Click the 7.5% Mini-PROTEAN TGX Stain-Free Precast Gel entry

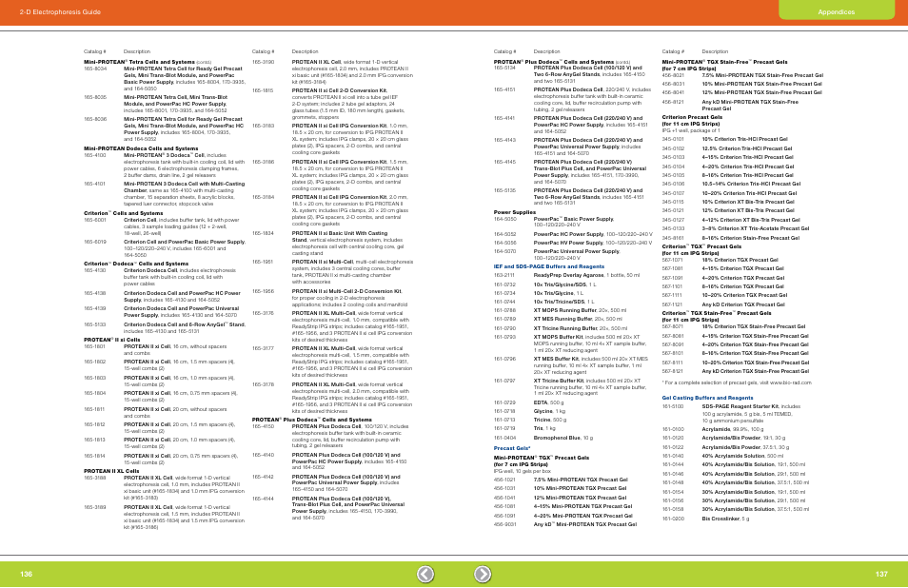pyautogui.click(x=762, y=75)
